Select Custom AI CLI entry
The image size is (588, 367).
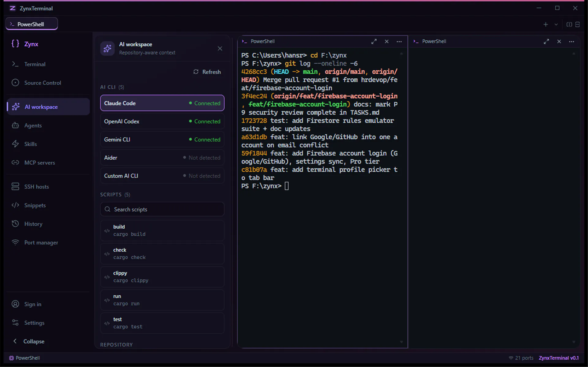162,176
